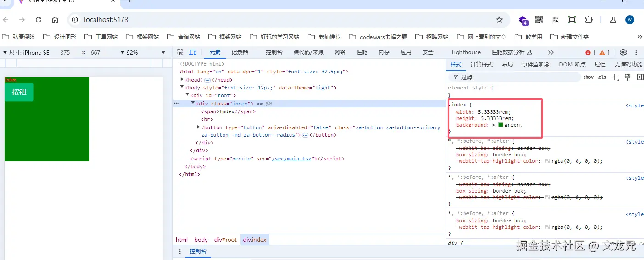644x260 pixels.
Task: Collapse the div class="index" node
Action: pos(193,103)
